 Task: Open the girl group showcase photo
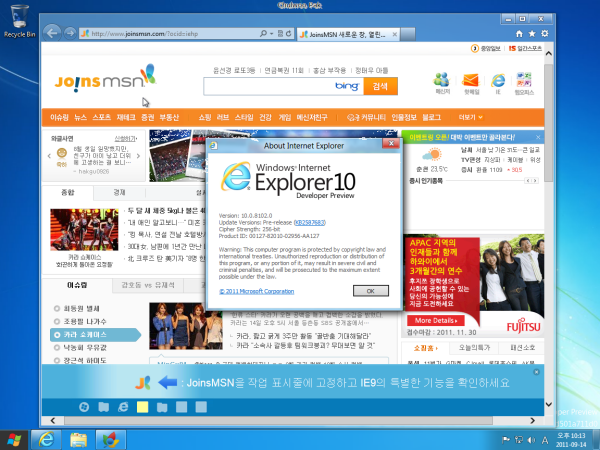[186, 326]
